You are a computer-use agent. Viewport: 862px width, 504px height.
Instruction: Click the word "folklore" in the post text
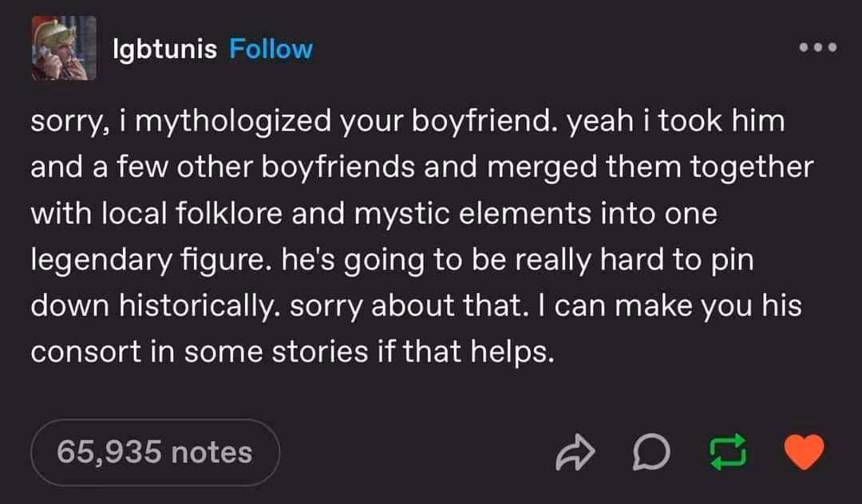(229, 213)
